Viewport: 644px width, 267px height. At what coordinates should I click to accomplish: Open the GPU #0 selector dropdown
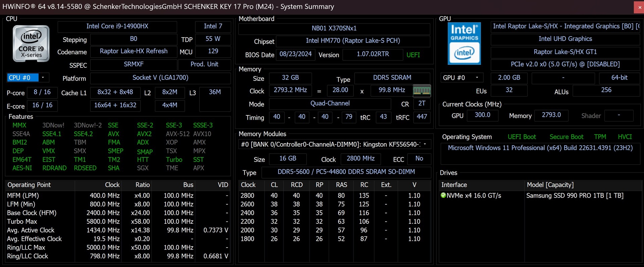tap(477, 78)
